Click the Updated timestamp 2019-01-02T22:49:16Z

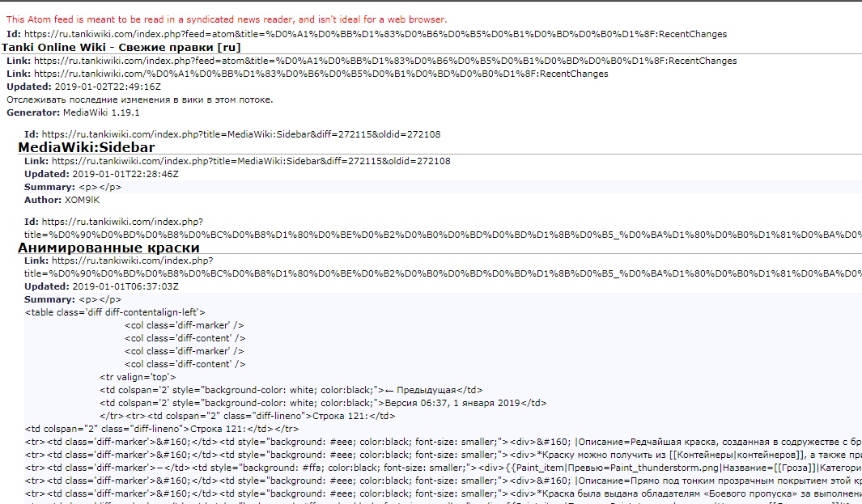[x=106, y=87]
